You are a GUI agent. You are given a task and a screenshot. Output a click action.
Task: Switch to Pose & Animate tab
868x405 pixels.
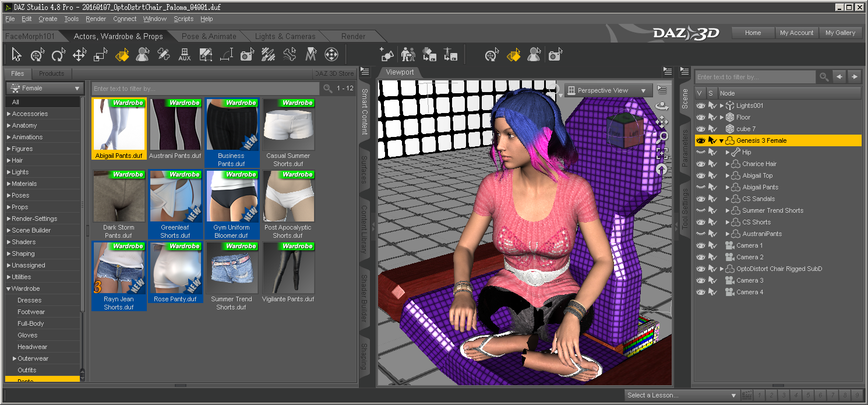point(209,36)
